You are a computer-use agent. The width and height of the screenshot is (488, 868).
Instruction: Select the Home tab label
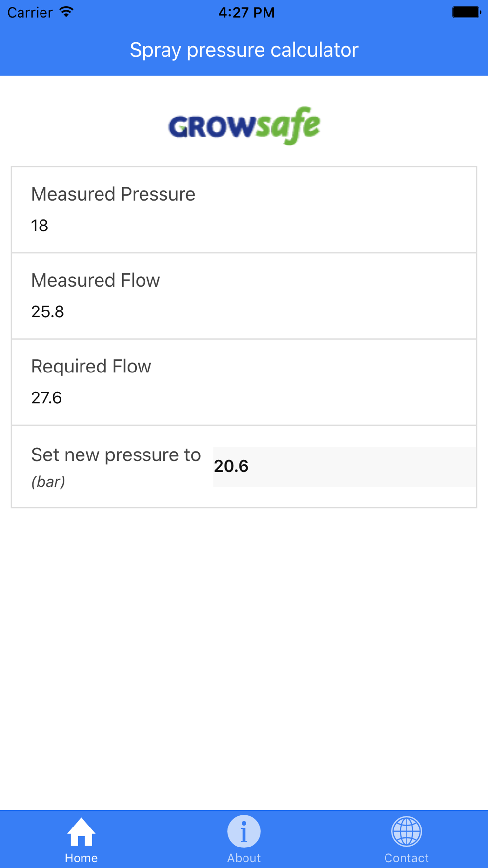(81, 858)
